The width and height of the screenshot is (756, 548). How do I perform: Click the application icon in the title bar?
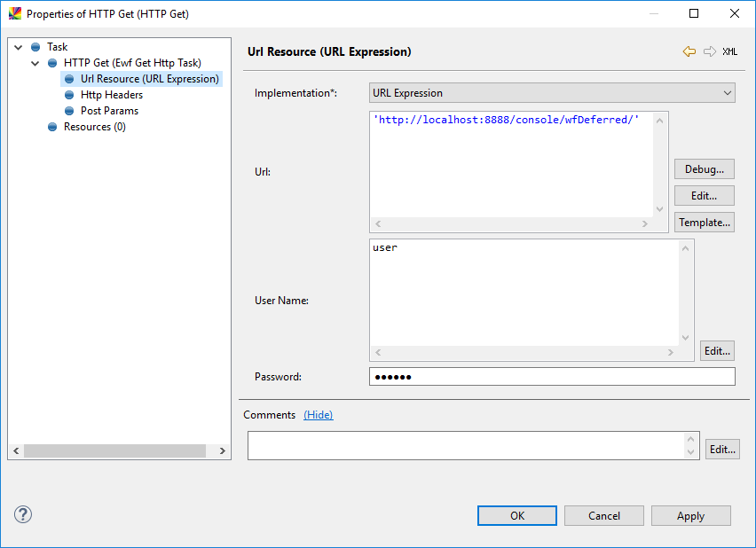tap(14, 13)
